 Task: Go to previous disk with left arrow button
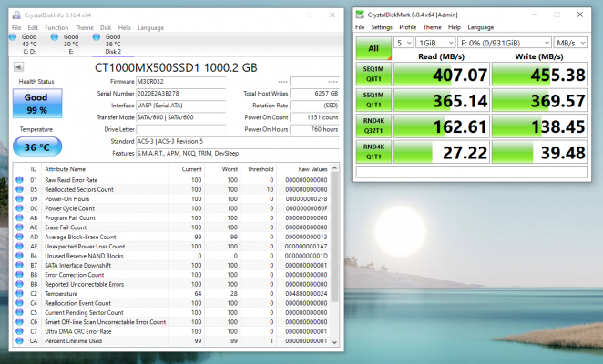(x=18, y=66)
